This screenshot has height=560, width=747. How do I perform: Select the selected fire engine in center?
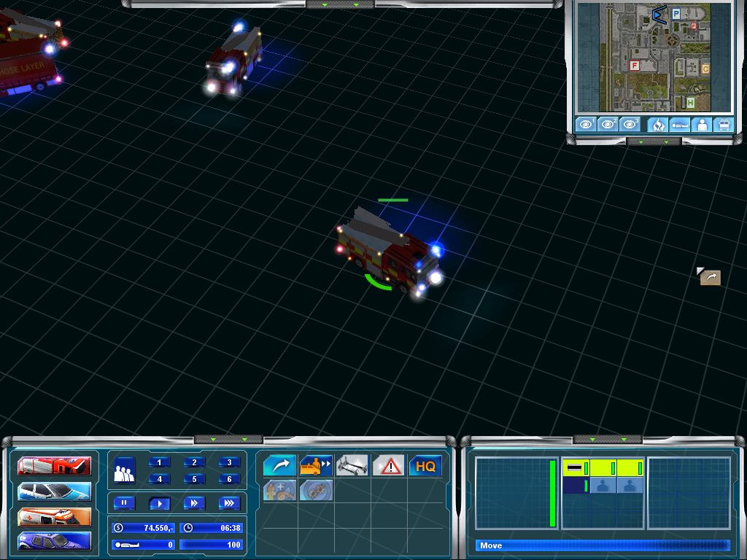tap(389, 253)
